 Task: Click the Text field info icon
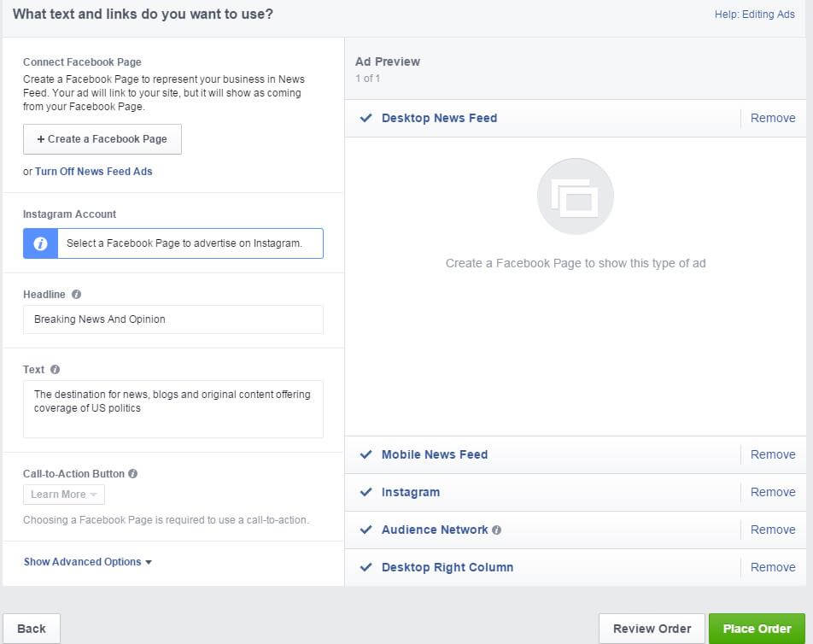(56, 370)
